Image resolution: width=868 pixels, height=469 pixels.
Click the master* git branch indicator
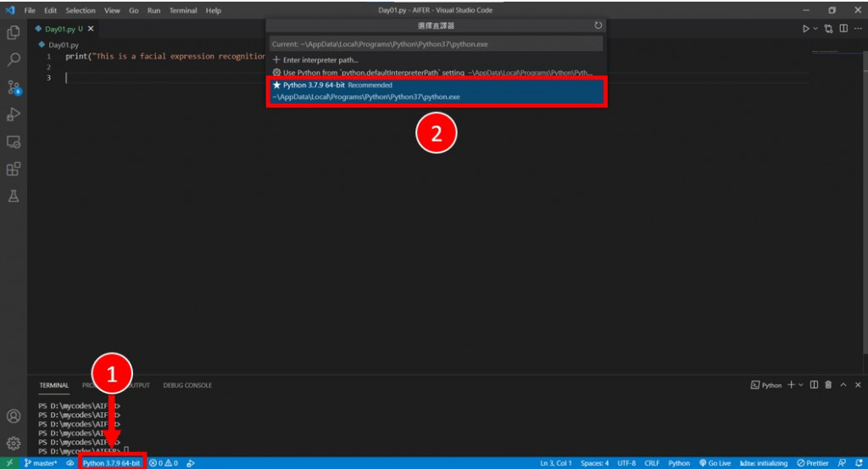(41, 463)
